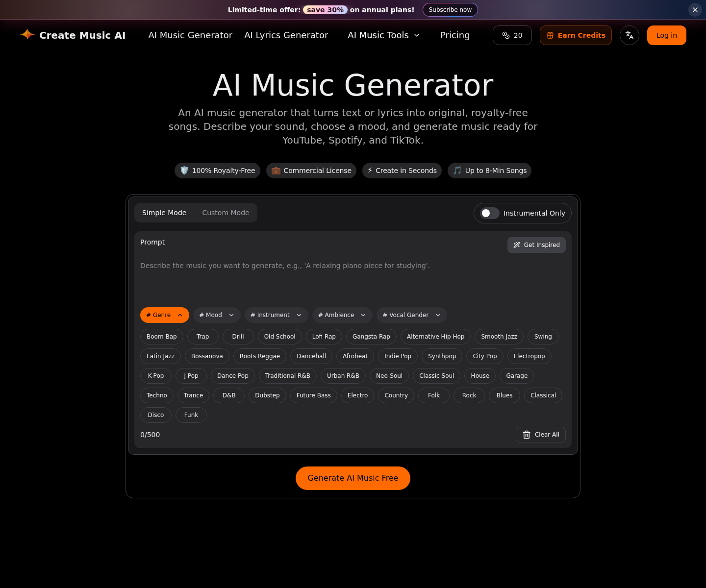706x588 pixels.
Task: Select the Latin Jazz genre tag
Action: click(x=161, y=356)
